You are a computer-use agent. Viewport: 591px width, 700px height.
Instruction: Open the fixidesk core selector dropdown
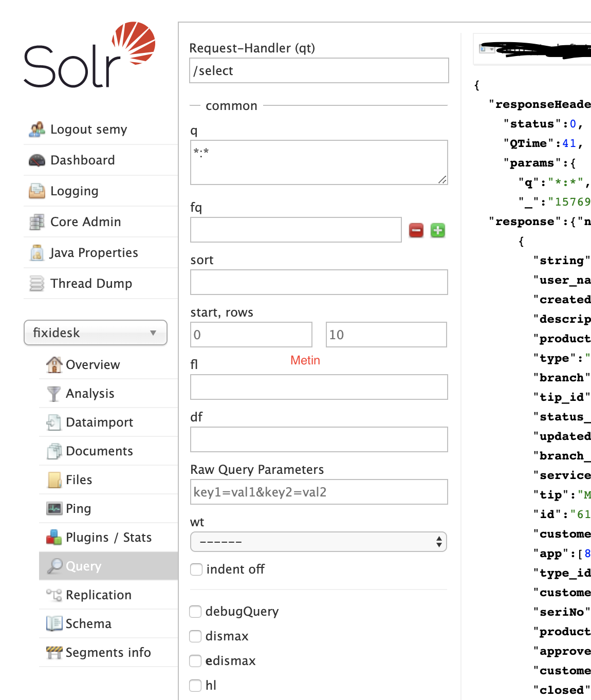96,333
